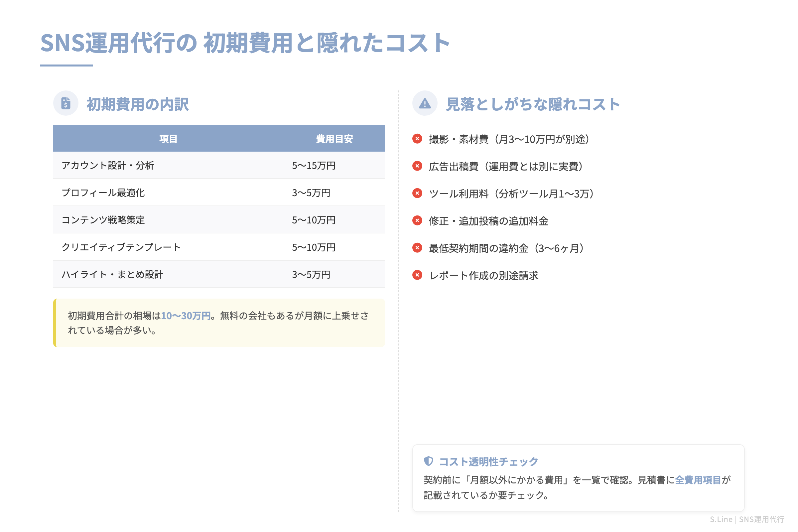Select the プロフィール最適化 row

pos(219,193)
